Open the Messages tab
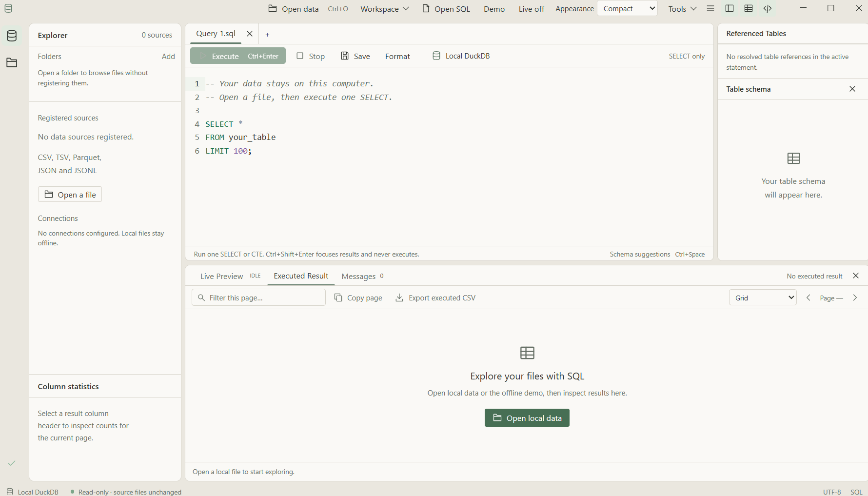The height and width of the screenshot is (496, 868). tap(362, 276)
